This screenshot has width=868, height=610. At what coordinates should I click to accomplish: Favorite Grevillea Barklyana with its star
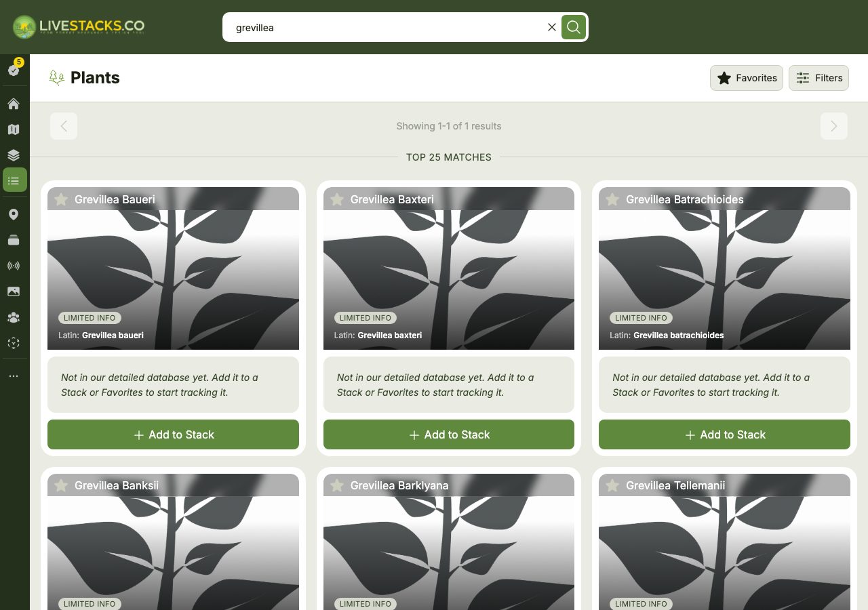[337, 485]
